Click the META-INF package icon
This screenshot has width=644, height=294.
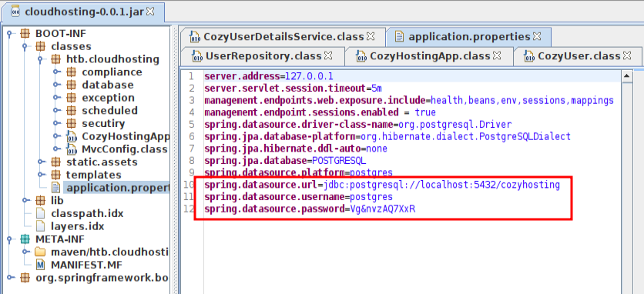(x=25, y=239)
